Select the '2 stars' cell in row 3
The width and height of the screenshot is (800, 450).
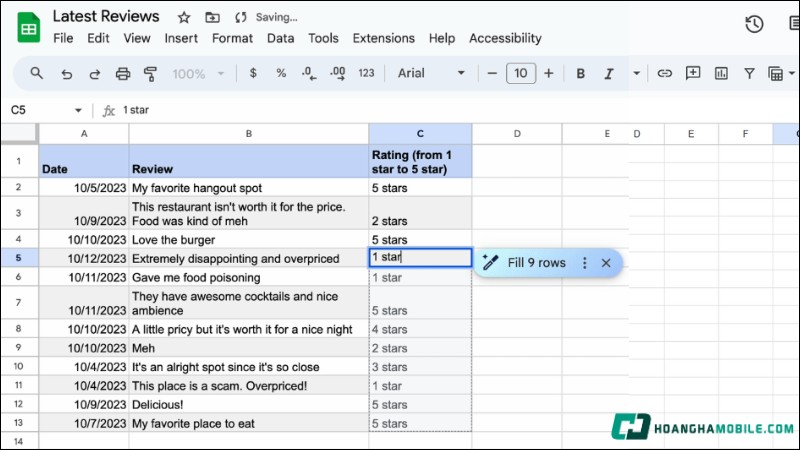click(420, 214)
